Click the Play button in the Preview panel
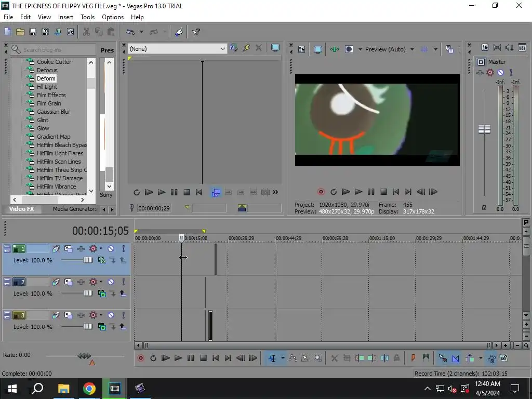This screenshot has height=399, width=532. tap(358, 192)
